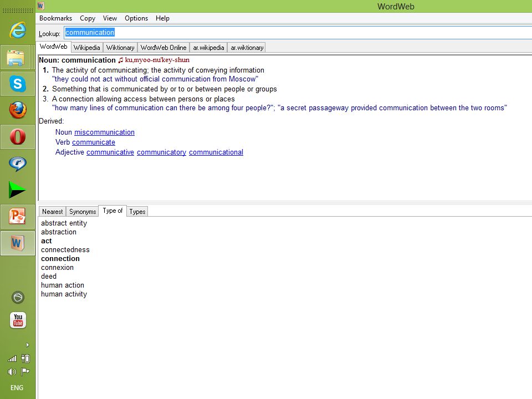
Task: Click 'abstract entity' in the list
Action: pyautogui.click(x=64, y=223)
